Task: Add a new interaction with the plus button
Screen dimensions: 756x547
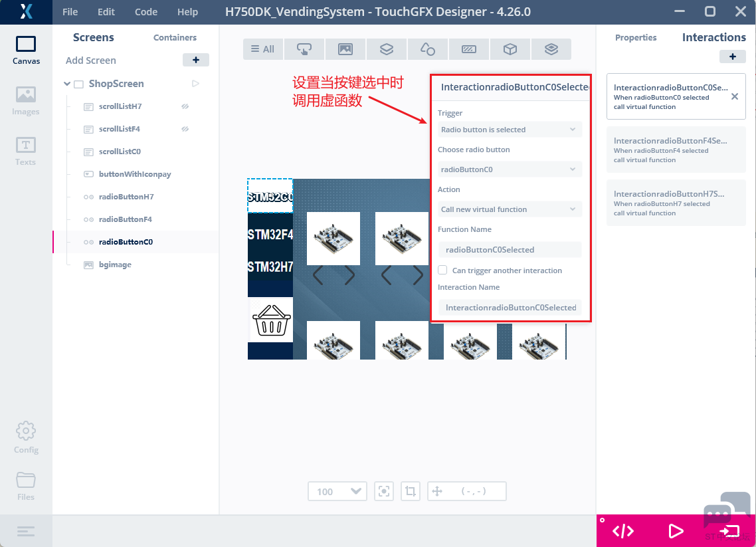Action: pyautogui.click(x=733, y=56)
